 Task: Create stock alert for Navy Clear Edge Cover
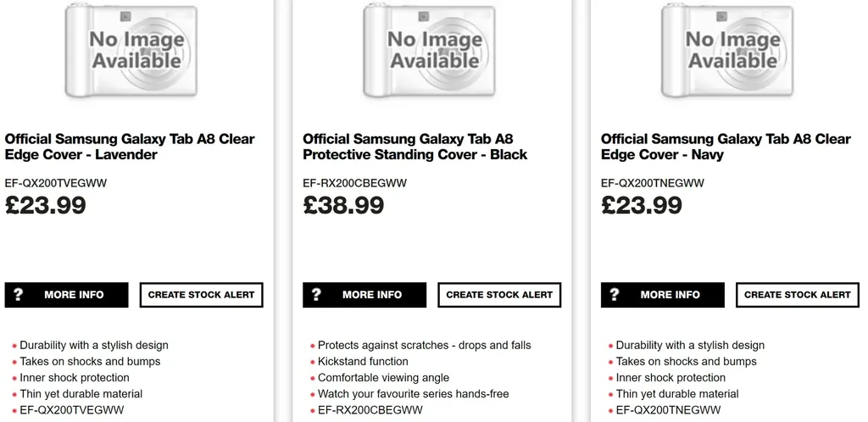797,295
